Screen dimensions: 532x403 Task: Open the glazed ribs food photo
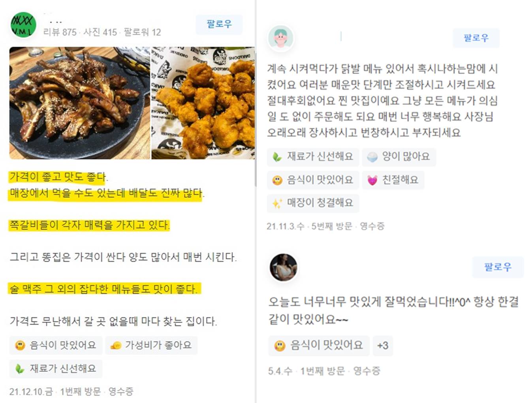pyautogui.click(x=80, y=103)
